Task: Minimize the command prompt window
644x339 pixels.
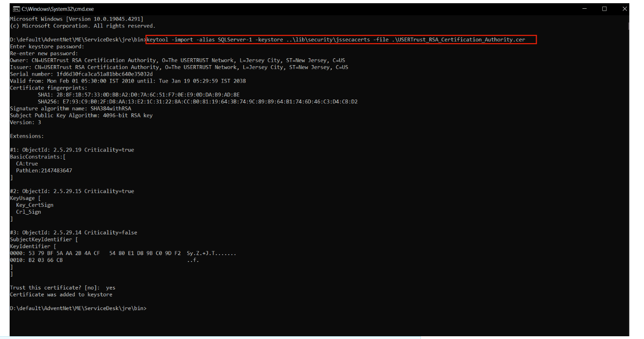Action: coord(585,9)
